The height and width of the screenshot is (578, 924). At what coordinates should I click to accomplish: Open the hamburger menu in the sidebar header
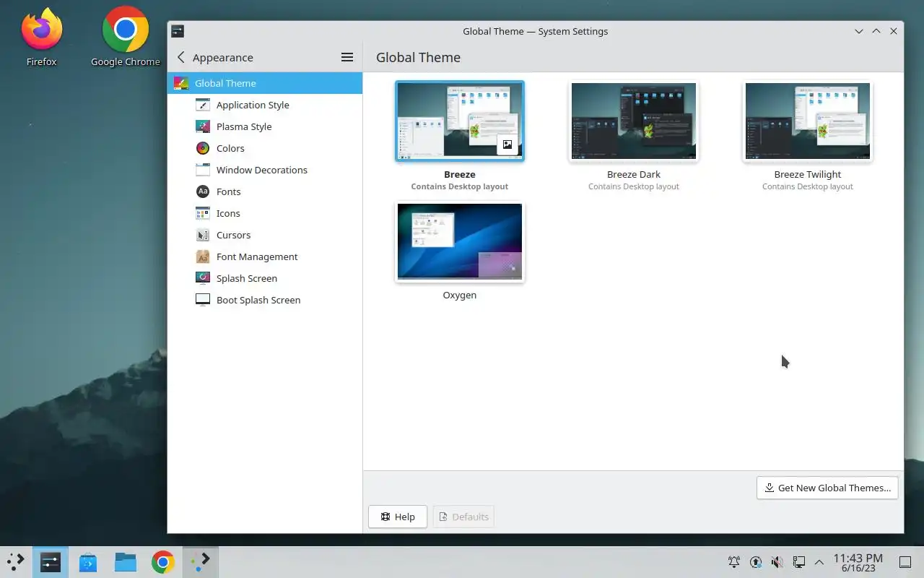coord(347,57)
